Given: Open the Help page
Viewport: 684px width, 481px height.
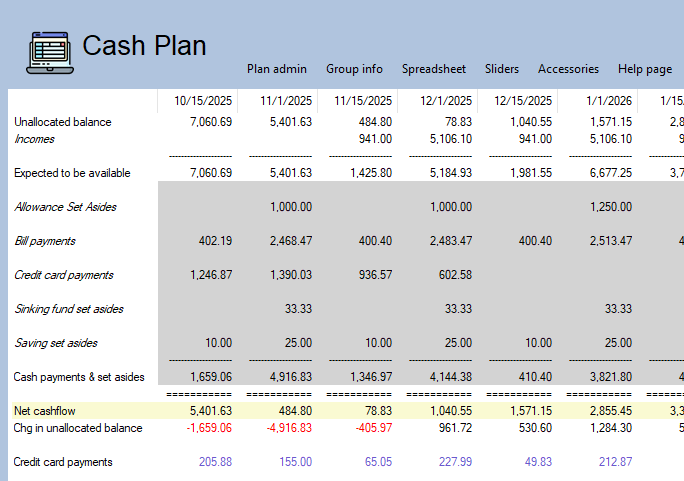Looking at the screenshot, I should tap(645, 69).
